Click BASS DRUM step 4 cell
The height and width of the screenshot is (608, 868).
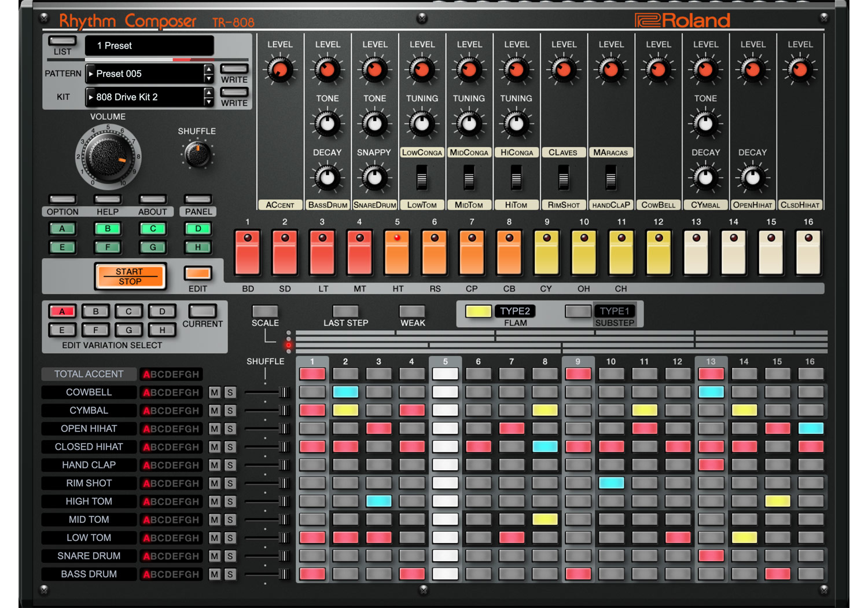pyautogui.click(x=412, y=574)
